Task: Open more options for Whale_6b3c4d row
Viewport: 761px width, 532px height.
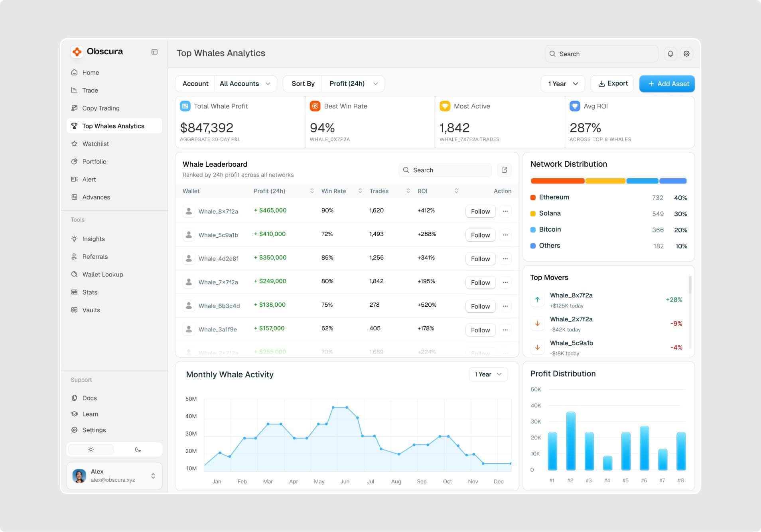Action: pos(505,306)
